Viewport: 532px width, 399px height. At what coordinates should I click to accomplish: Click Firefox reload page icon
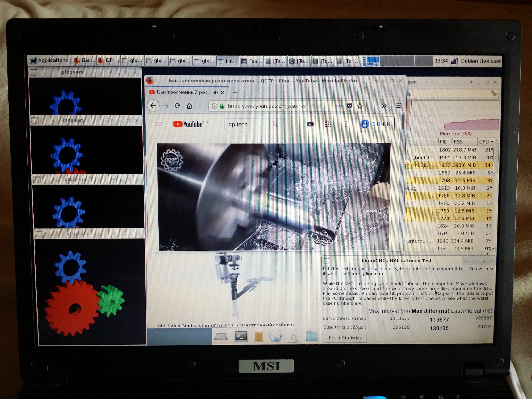point(177,106)
